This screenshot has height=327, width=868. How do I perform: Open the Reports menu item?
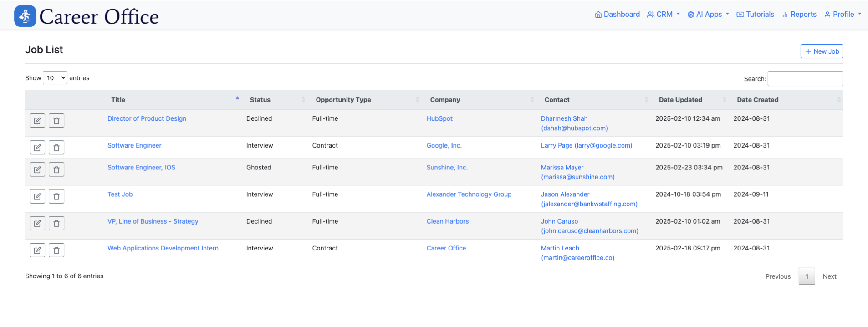click(x=799, y=15)
